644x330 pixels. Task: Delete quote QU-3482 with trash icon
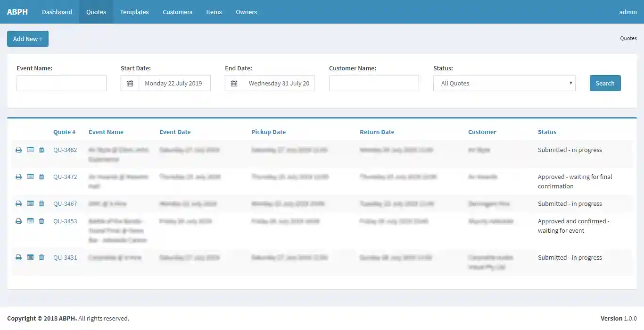[x=41, y=150]
